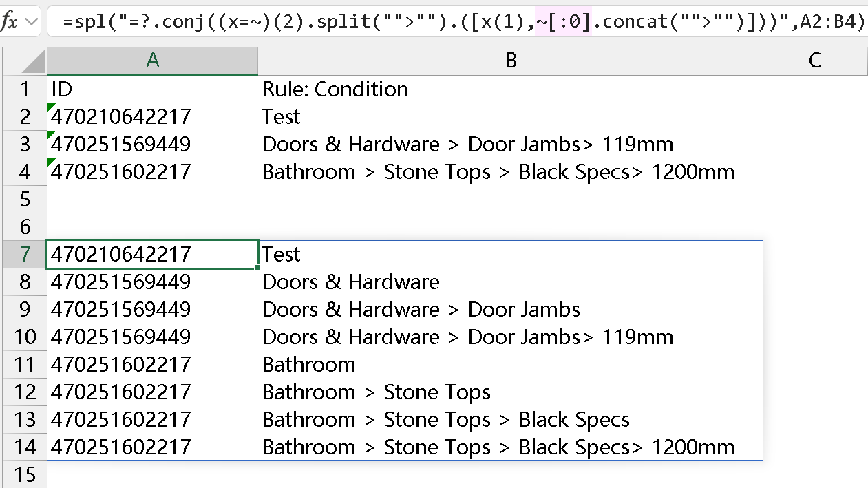Select row 1 header
868x488 pixels.
click(x=25, y=89)
